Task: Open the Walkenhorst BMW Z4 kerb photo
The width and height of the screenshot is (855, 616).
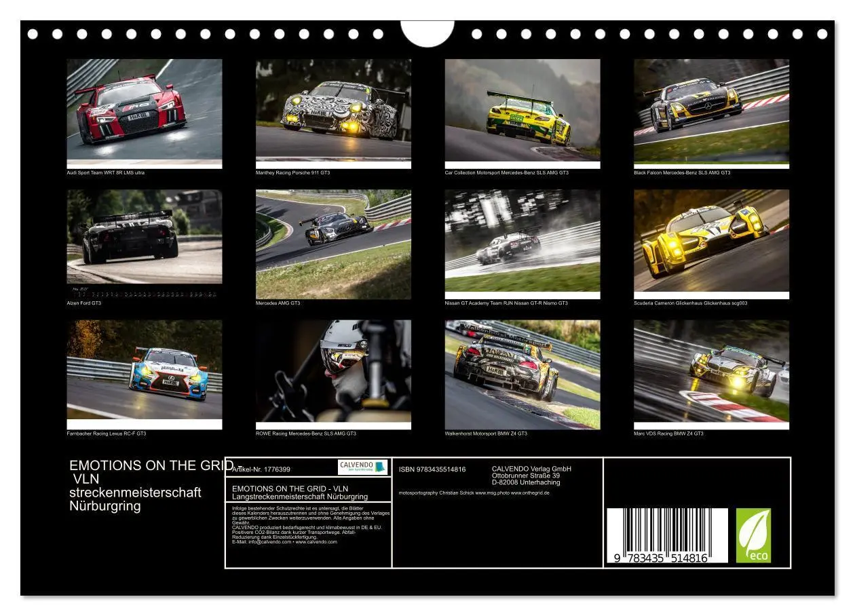Action: (x=522, y=374)
